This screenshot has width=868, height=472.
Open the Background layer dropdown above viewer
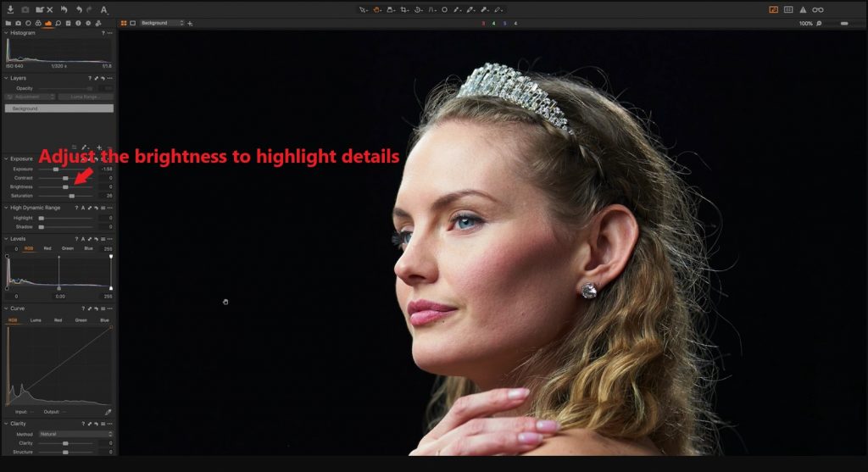(x=162, y=23)
